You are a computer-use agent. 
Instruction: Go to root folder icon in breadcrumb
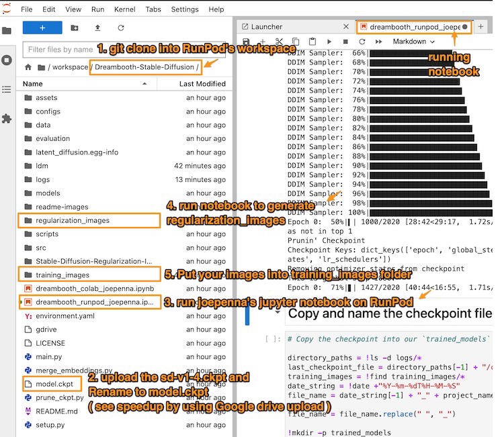pyautogui.click(x=28, y=67)
